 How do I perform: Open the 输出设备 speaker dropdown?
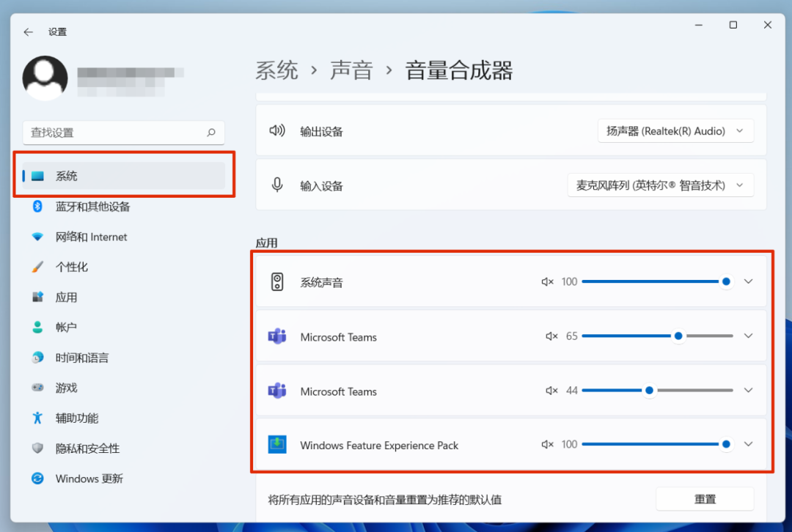click(x=676, y=131)
